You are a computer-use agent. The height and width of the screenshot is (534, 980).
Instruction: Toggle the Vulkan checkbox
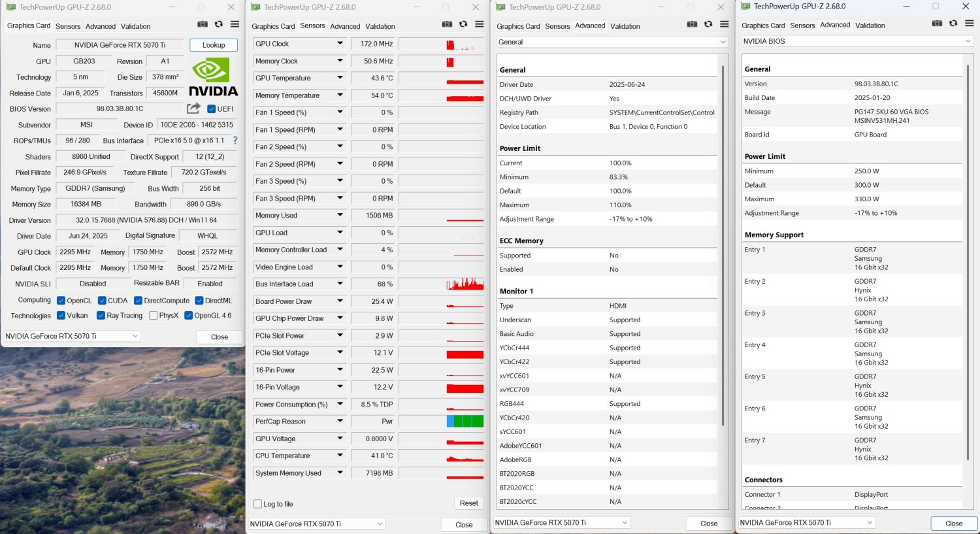(x=61, y=316)
